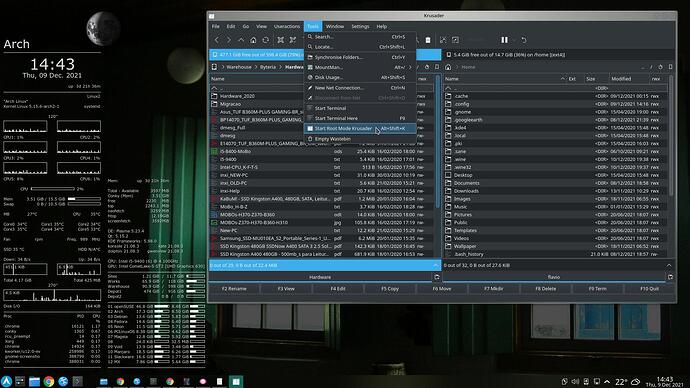
Task: Click the root slash button in right path bar
Action: [x=651, y=67]
